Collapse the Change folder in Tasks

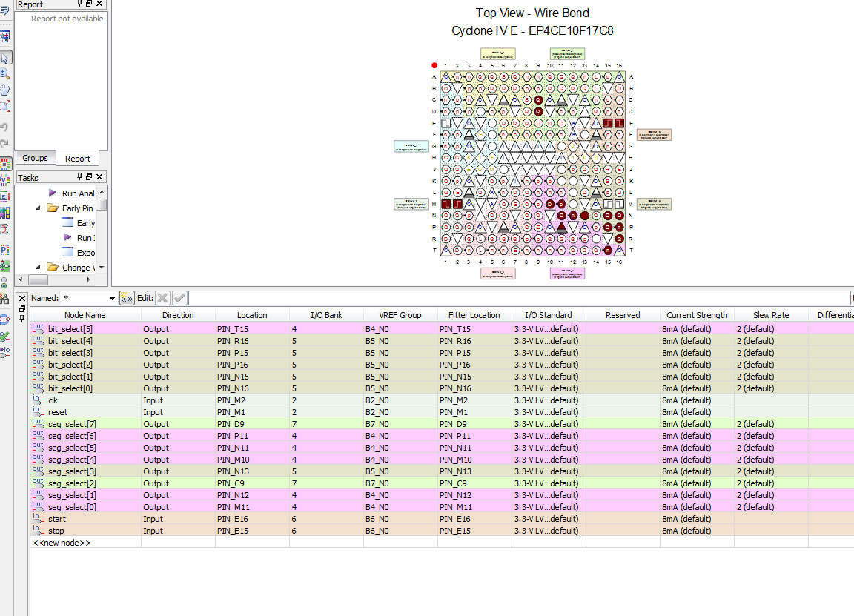coord(38,268)
